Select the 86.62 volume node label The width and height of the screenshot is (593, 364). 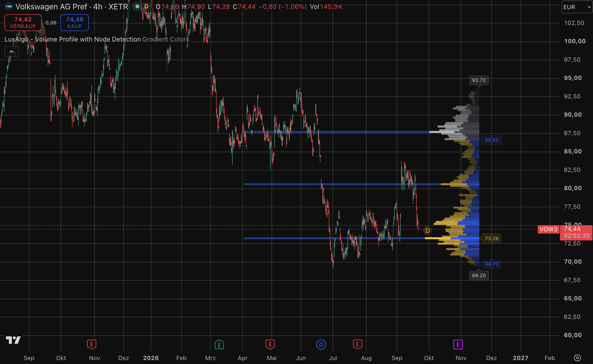[492, 140]
